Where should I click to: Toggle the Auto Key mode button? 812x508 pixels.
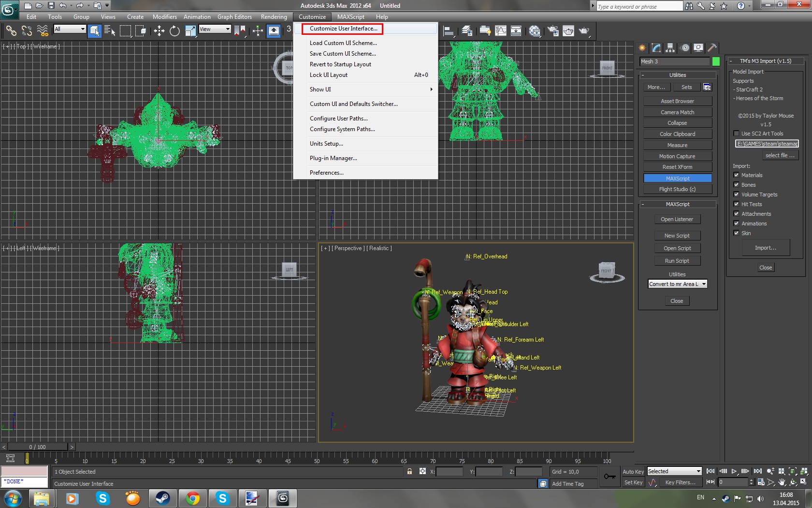pos(633,472)
